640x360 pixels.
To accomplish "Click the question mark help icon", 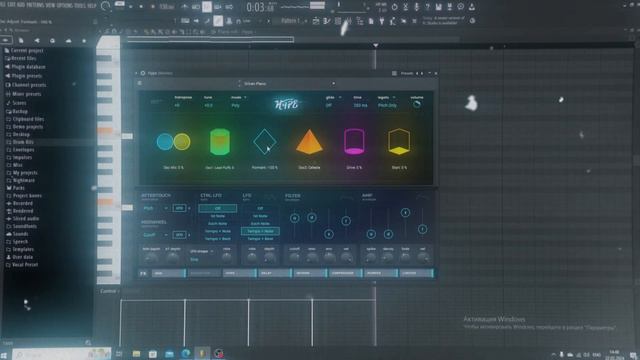I will (427, 7).
